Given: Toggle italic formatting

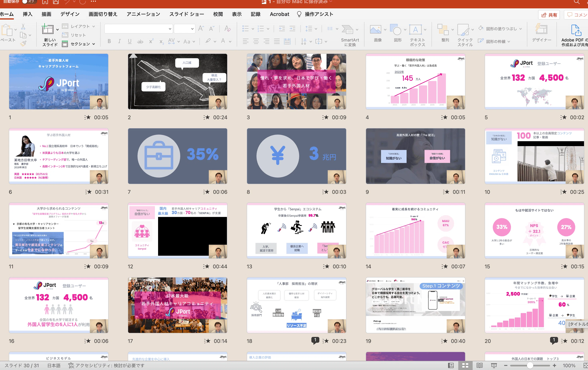Looking at the screenshot, I should 119,41.
